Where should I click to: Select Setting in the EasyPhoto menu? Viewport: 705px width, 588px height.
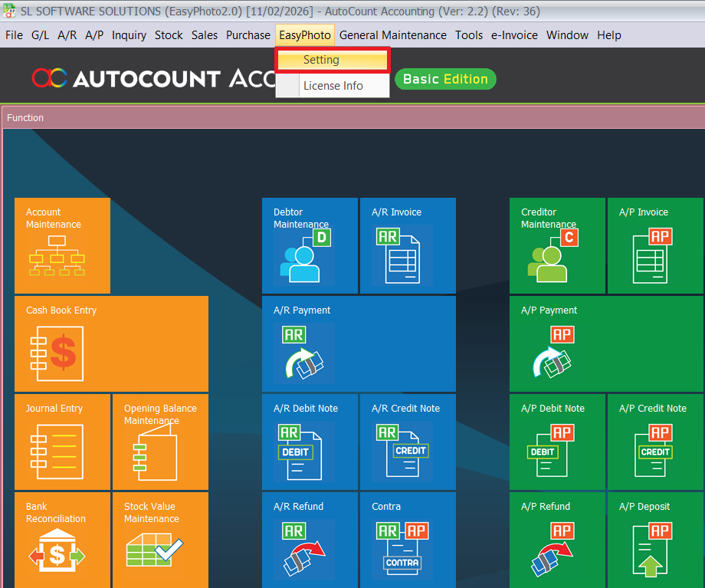tap(333, 60)
